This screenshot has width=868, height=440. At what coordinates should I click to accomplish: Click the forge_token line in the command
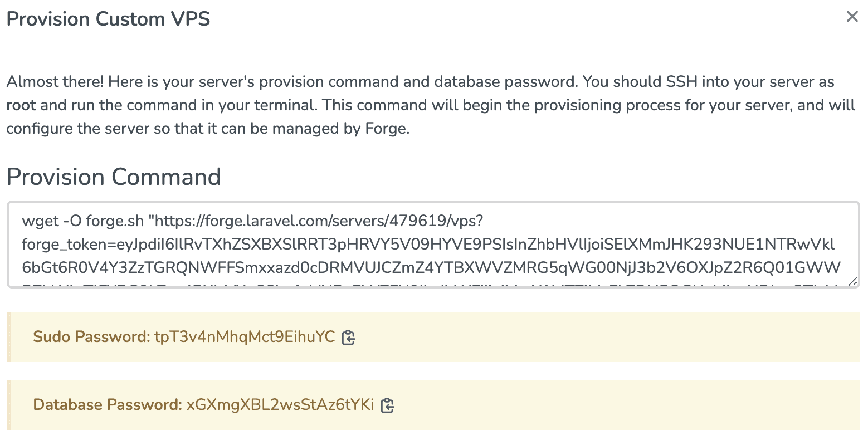[428, 245]
